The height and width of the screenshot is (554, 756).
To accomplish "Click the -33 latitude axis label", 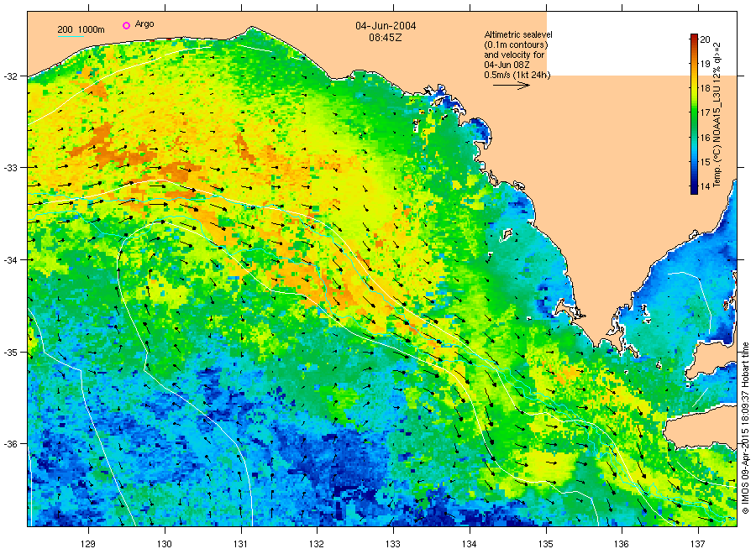I will click(10, 168).
